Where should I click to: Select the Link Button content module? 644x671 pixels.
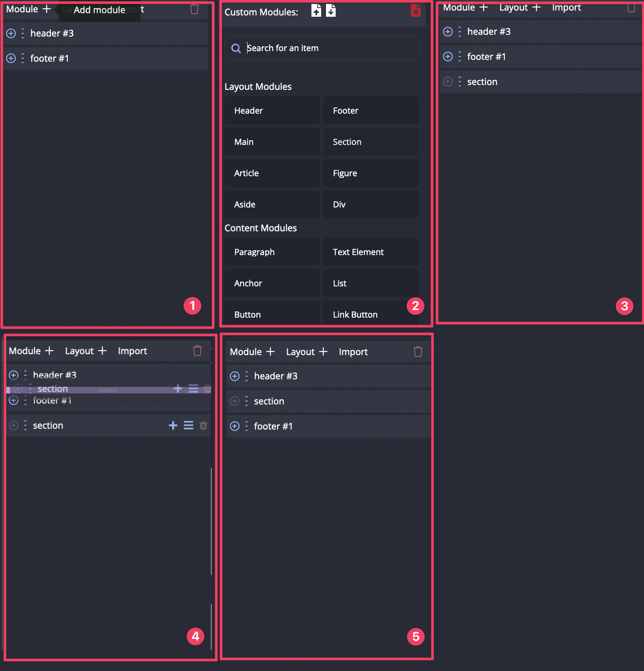(x=370, y=314)
